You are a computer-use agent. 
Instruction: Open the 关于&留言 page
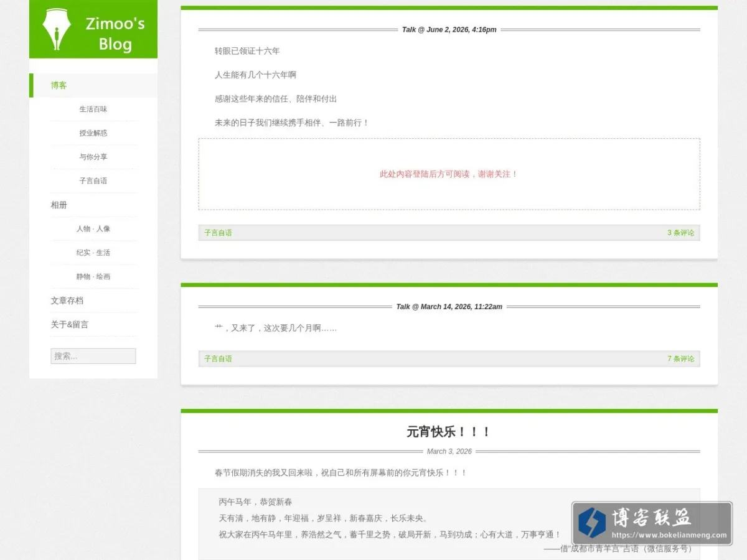point(70,324)
